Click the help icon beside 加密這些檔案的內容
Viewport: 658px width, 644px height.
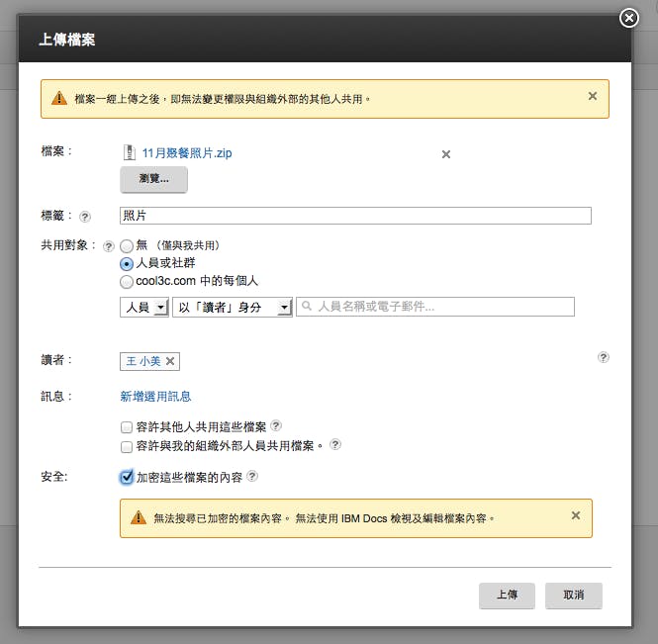pos(252,476)
